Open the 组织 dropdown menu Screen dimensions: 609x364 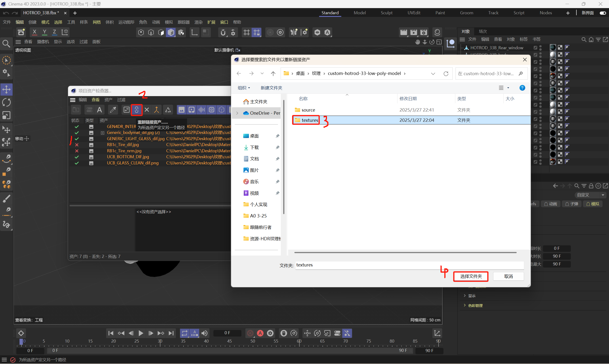[244, 88]
